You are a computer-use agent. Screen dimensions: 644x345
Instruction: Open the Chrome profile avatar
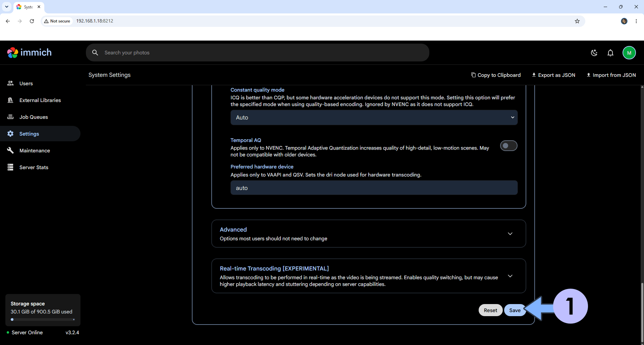coord(624,21)
